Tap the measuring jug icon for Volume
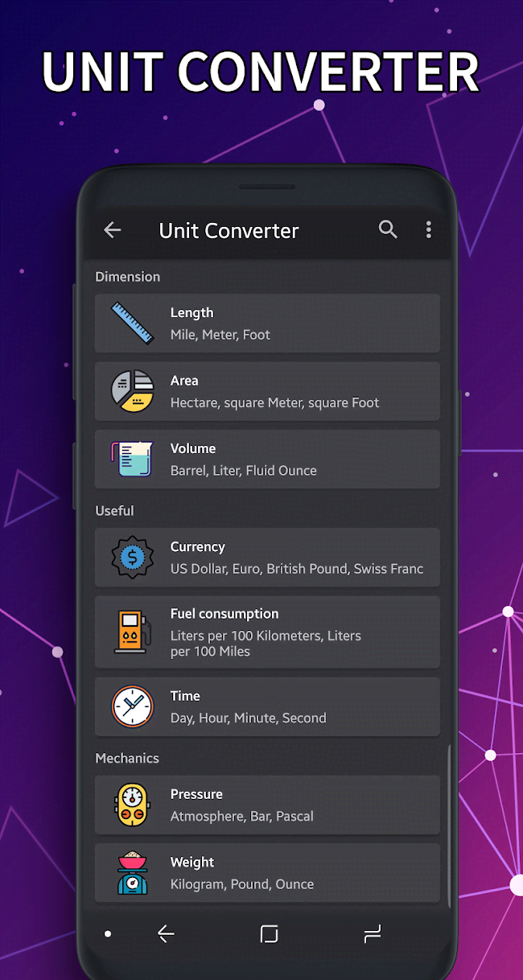This screenshot has height=980, width=523. (x=132, y=459)
